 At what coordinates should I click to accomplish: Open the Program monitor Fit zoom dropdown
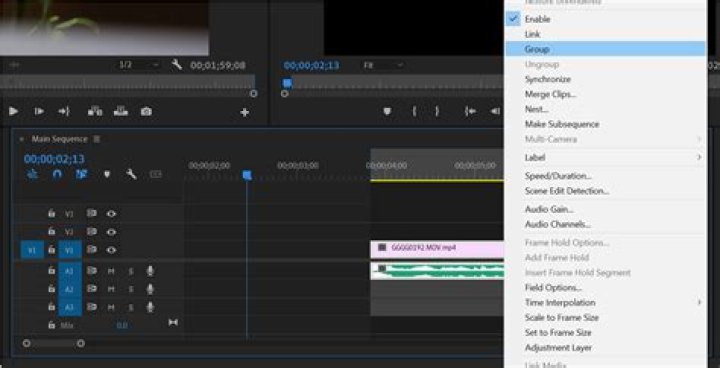(383, 66)
